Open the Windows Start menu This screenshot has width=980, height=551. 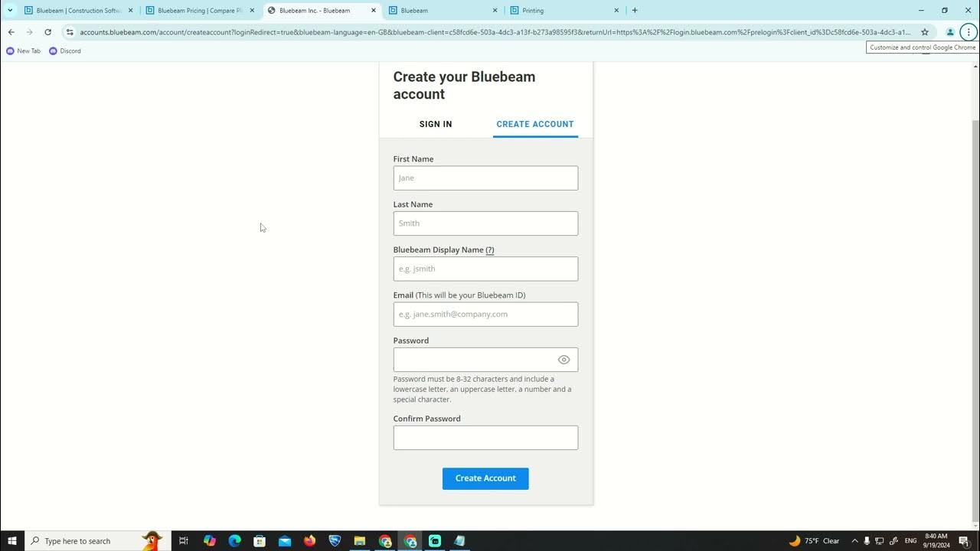pos(12,541)
